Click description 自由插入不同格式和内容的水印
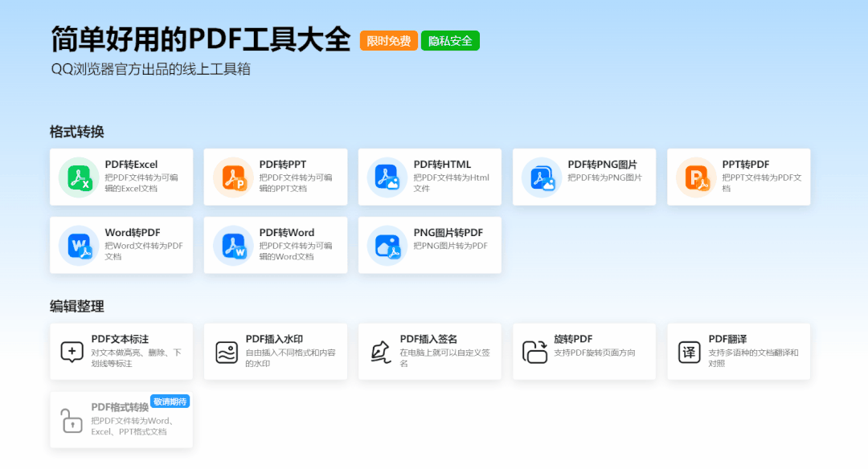Viewport: 868px width, 469px height. (291, 358)
